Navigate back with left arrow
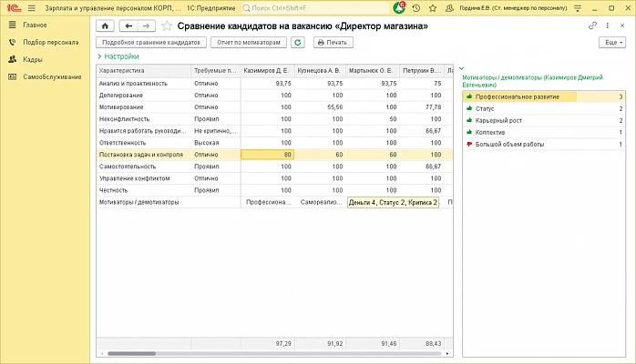The height and width of the screenshot is (364, 636). [128, 25]
